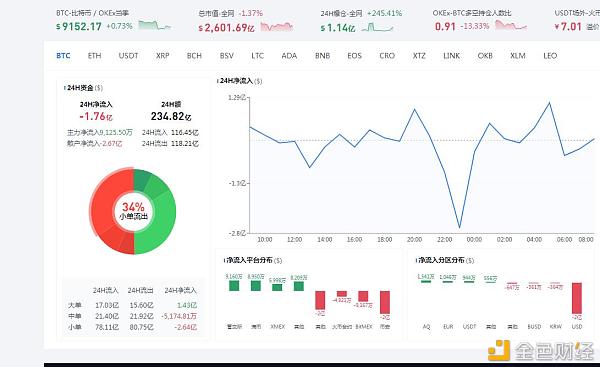Click the total market cap mini chart

coord(277,26)
